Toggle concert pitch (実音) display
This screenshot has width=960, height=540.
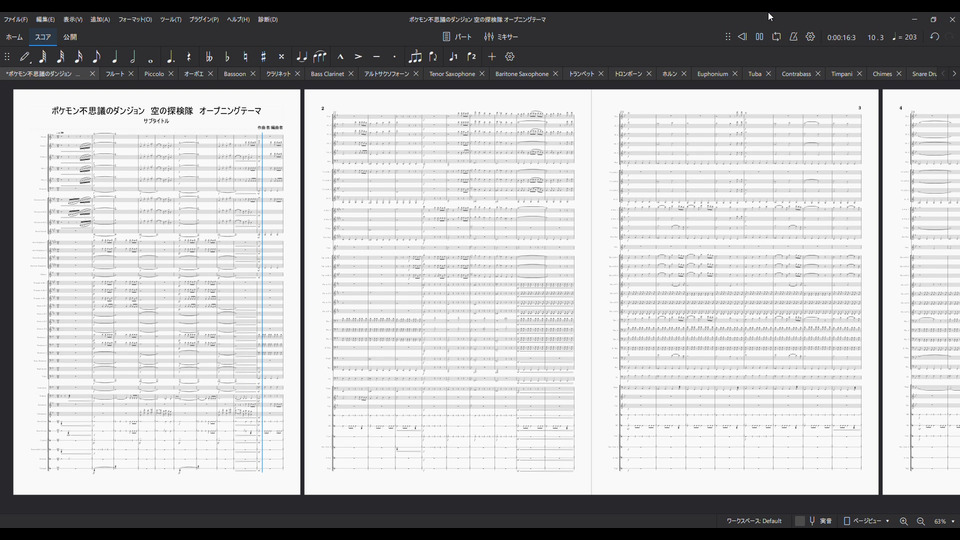pyautogui.click(x=820, y=521)
